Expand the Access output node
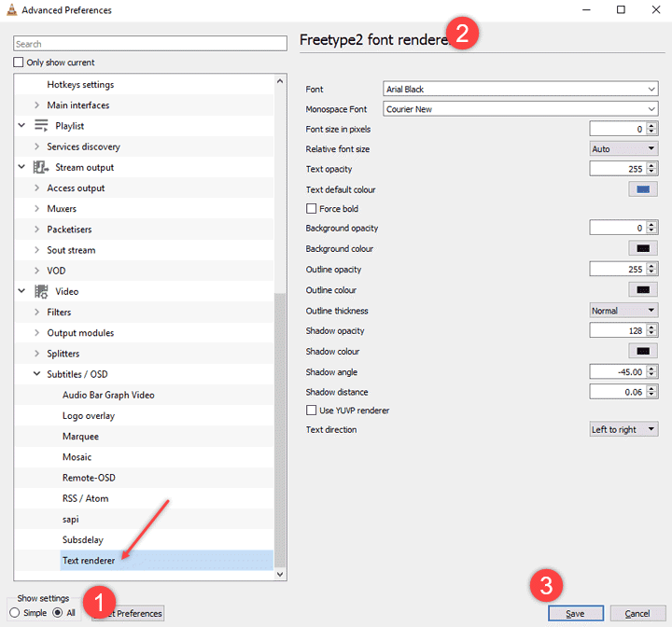The image size is (672, 627). click(36, 188)
